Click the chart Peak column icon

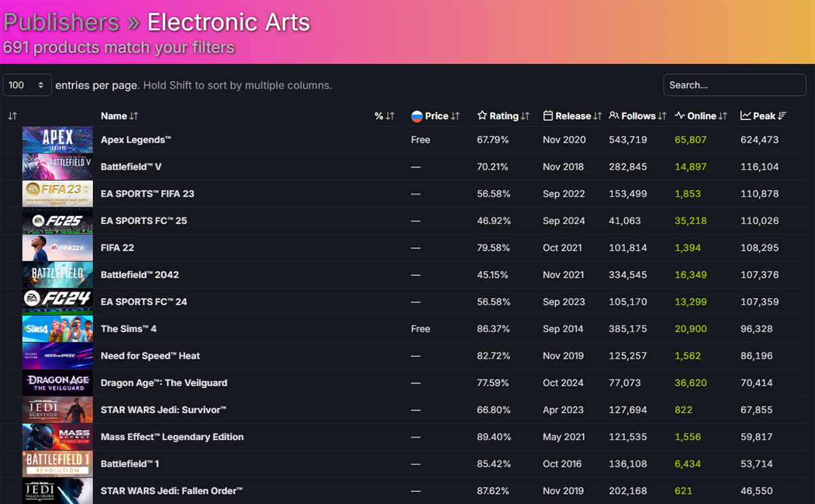point(746,116)
